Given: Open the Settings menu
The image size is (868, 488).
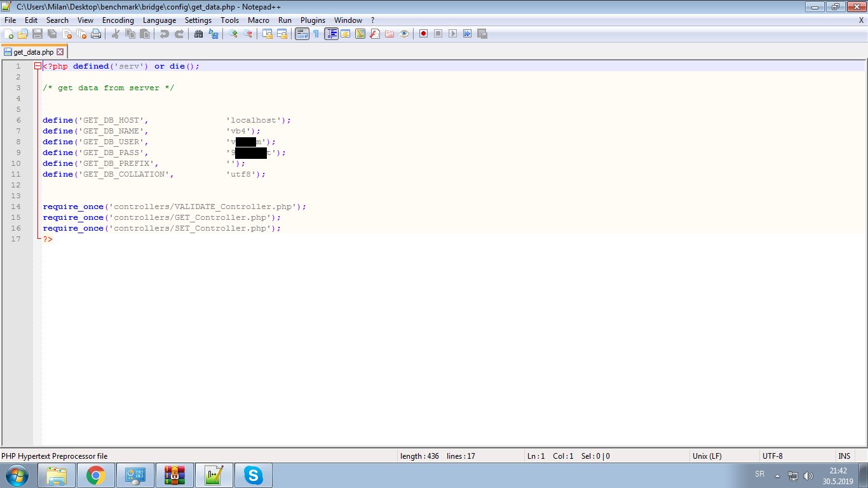Looking at the screenshot, I should [x=198, y=20].
